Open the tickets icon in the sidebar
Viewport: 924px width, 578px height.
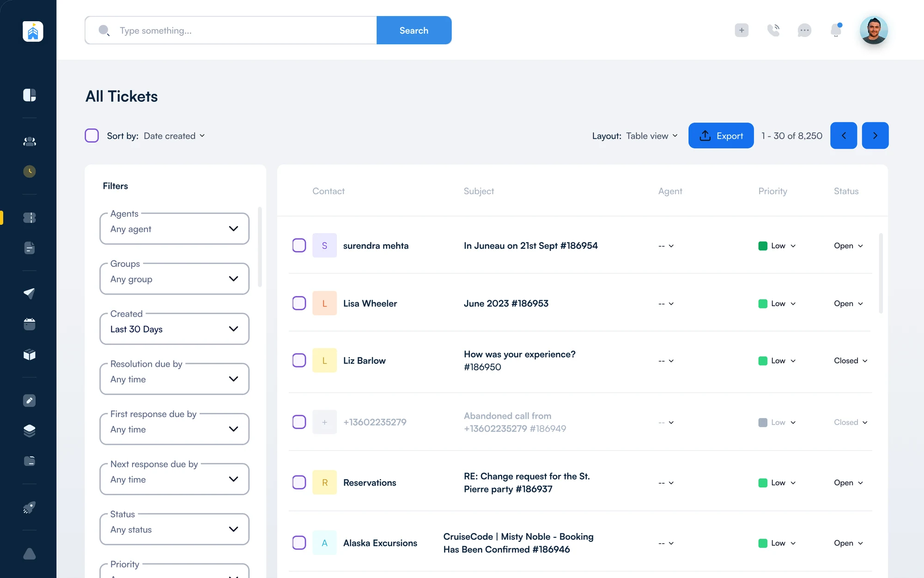click(x=30, y=218)
